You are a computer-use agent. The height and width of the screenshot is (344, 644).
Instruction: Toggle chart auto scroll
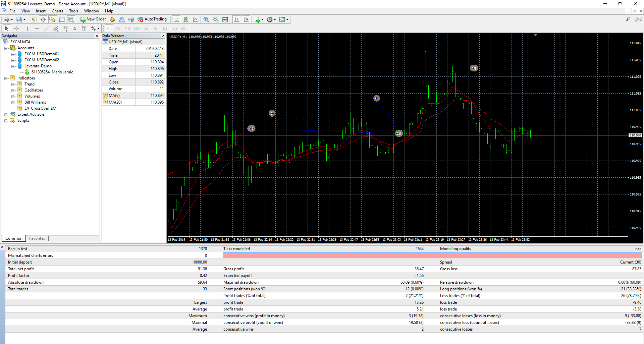coord(237,19)
